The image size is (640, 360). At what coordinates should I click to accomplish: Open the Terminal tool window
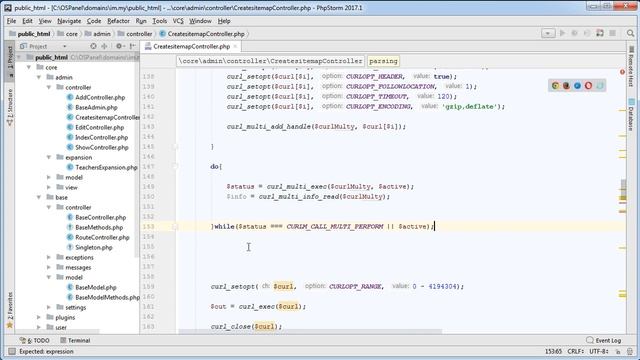click(75, 340)
